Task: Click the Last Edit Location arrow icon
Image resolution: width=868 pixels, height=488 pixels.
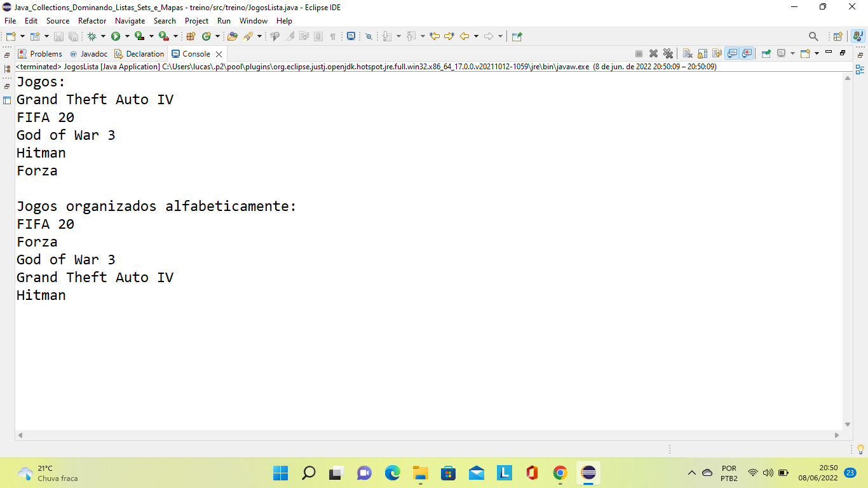Action: (435, 36)
